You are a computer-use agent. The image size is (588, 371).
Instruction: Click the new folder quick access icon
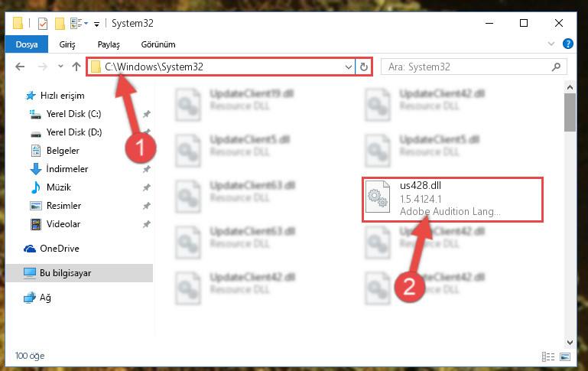pyautogui.click(x=60, y=24)
